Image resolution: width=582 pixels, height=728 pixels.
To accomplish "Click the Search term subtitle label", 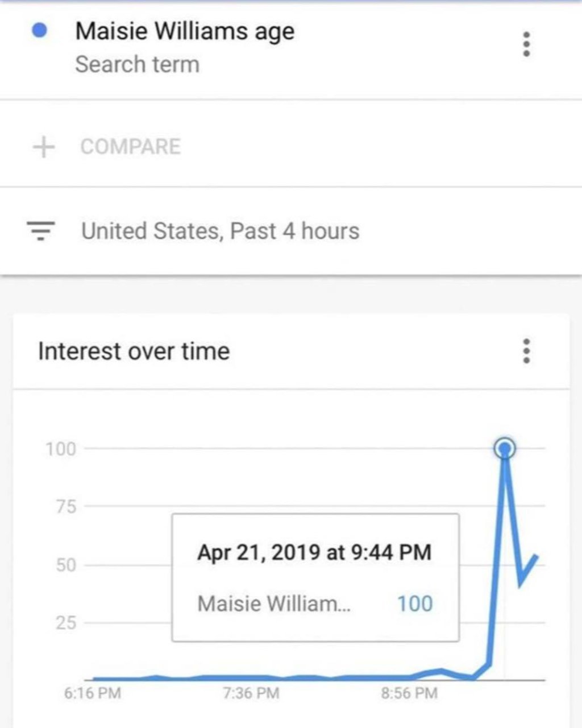I will click(137, 64).
